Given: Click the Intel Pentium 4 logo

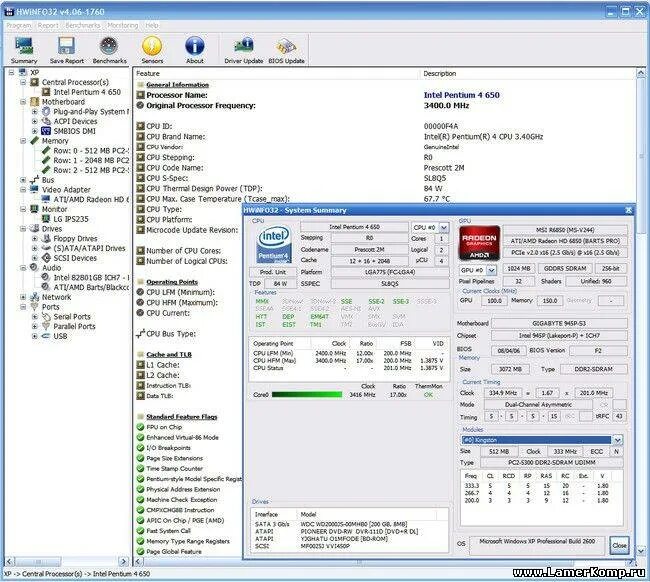Looking at the screenshot, I should coord(273,245).
